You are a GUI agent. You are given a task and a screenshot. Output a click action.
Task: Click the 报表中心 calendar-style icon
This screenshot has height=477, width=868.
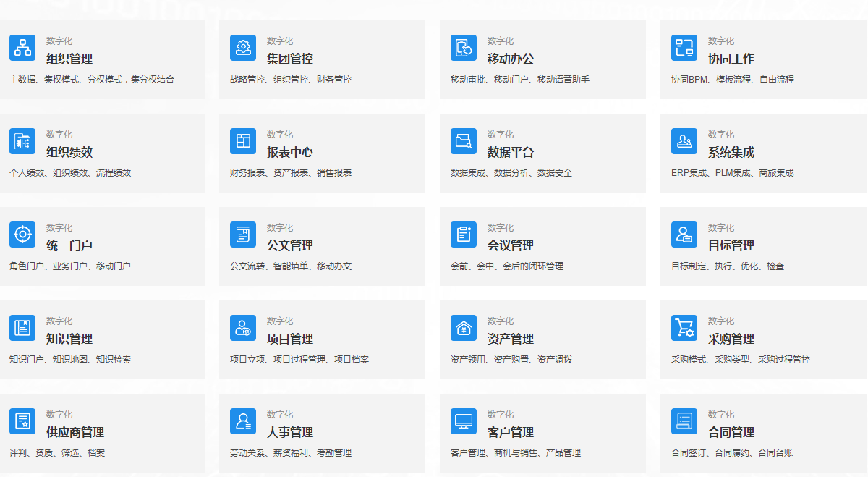(x=243, y=140)
